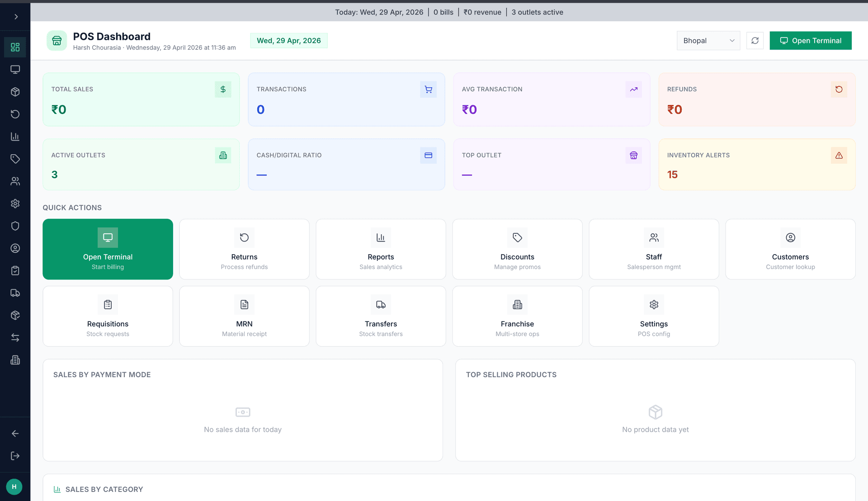Click the user avatar H

[x=14, y=487]
